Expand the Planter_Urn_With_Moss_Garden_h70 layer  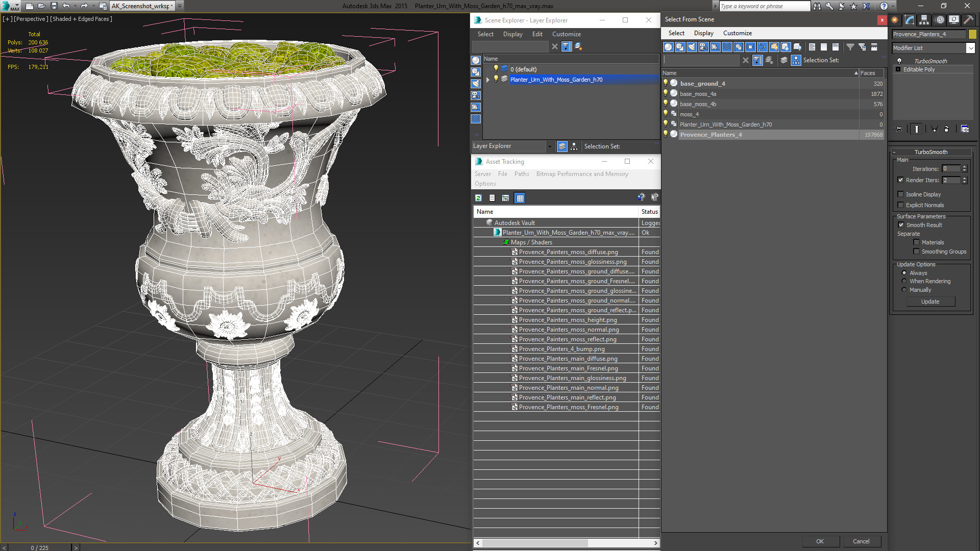(488, 80)
